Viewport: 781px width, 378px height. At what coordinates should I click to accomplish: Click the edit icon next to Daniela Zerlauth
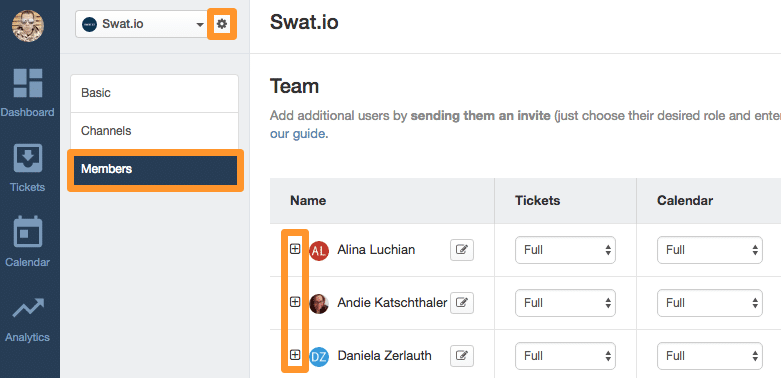pos(462,356)
